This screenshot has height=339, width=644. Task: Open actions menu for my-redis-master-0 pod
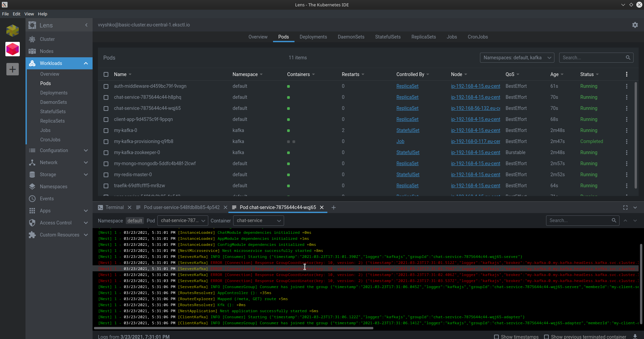pyautogui.click(x=627, y=175)
